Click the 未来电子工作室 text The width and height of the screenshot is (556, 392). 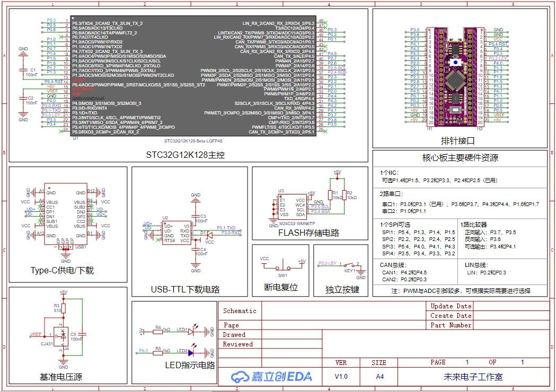pyautogui.click(x=473, y=377)
